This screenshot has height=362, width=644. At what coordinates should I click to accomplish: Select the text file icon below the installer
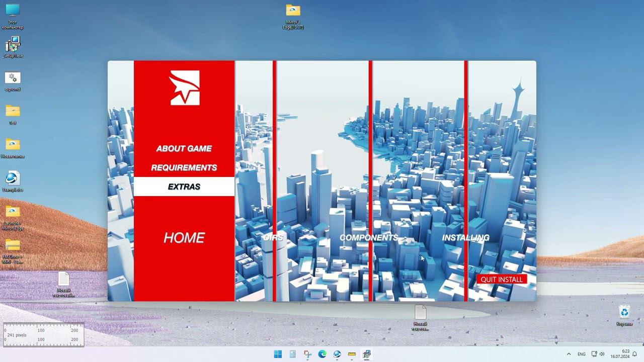pyautogui.click(x=420, y=318)
